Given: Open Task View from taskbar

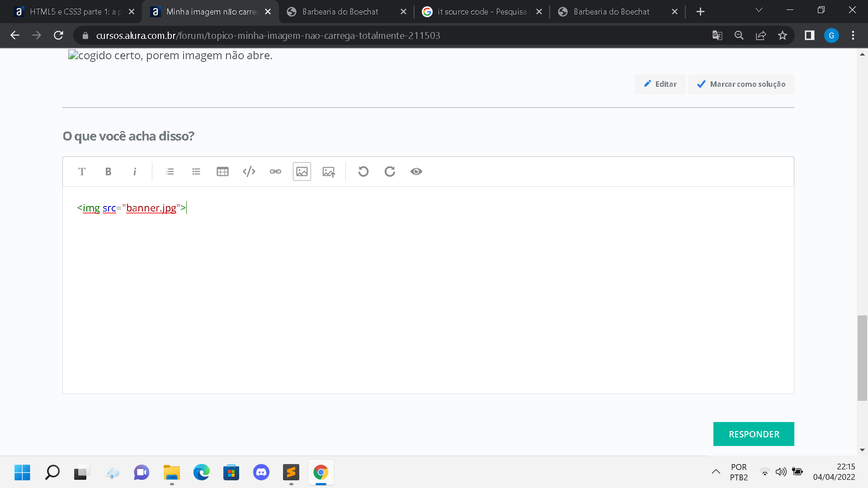Looking at the screenshot, I should (82, 473).
